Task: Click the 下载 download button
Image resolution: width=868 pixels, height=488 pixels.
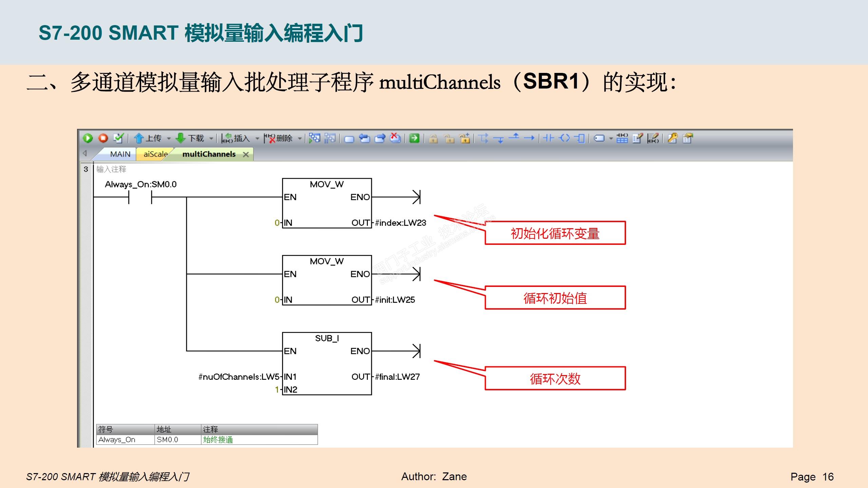Action: tap(190, 138)
